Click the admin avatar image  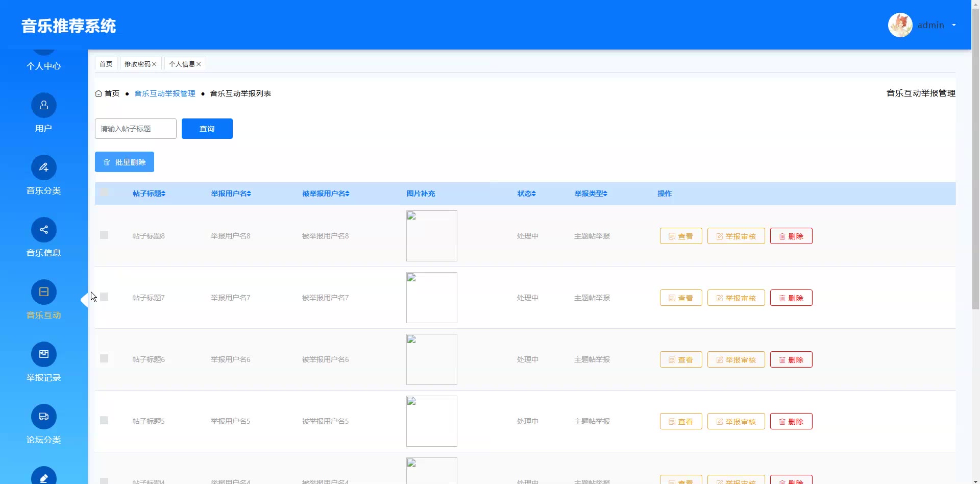[x=900, y=25]
